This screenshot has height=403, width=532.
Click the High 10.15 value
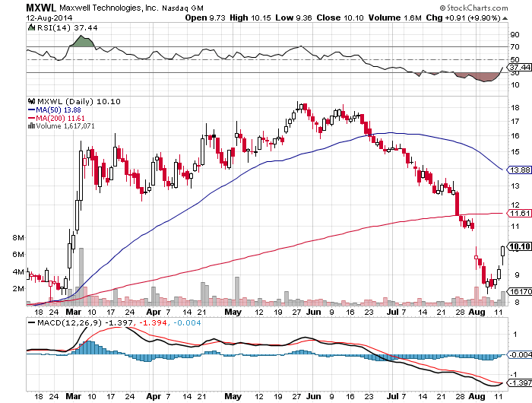pos(250,17)
